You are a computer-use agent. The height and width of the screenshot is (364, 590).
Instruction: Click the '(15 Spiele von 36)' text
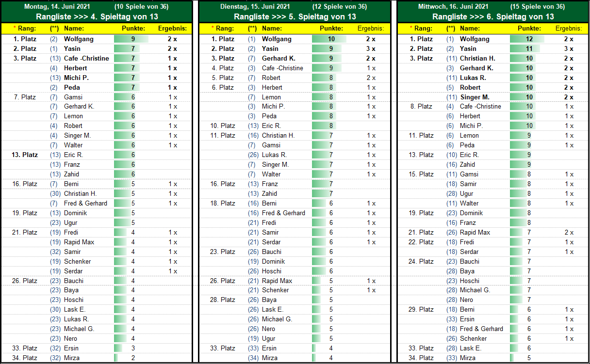tap(538, 7)
